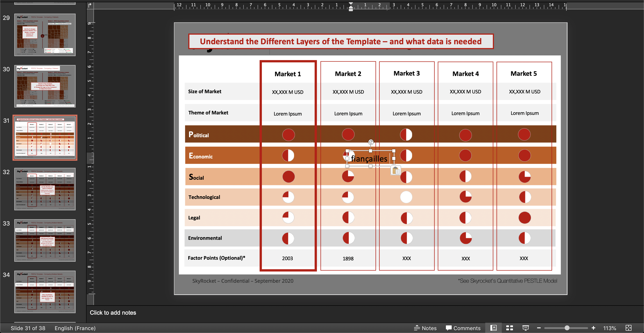The width and height of the screenshot is (644, 333).
Task: Click Market 1 XX,XXX M USD value
Action: coord(288,92)
